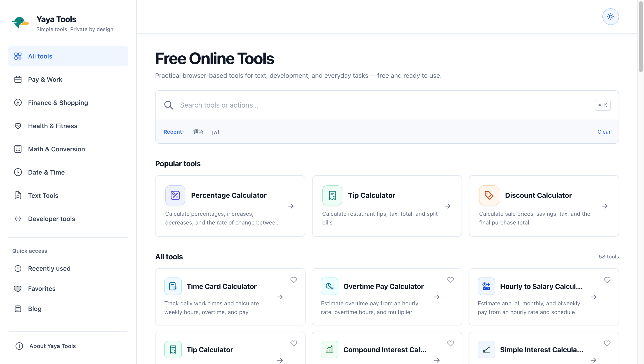Open the Text Tools category
644x364 pixels.
[68, 195]
